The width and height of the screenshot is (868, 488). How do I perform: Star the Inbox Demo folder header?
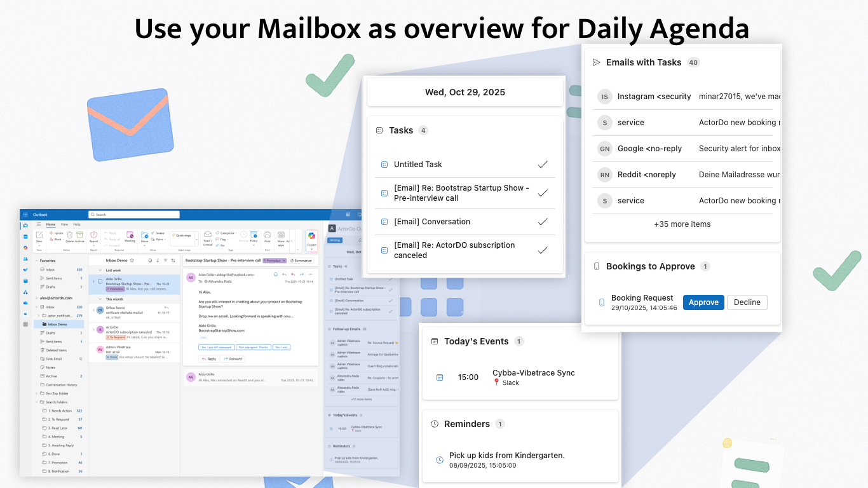(x=132, y=260)
